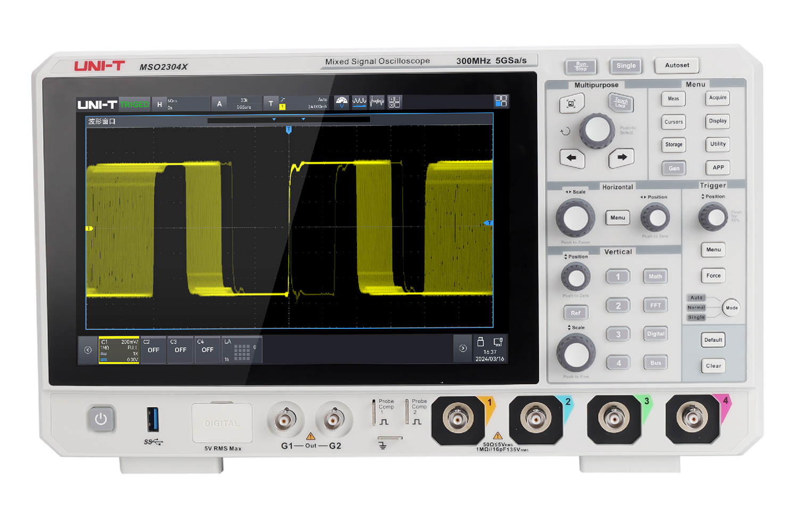Tap the screenshot capture key under Multipurpose
Screen dimensions: 798x532
(571, 104)
